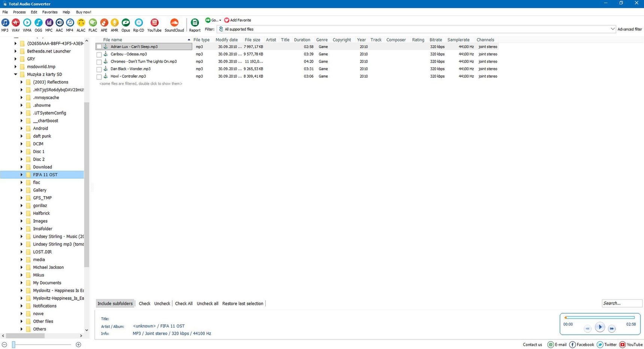The height and width of the screenshot is (349, 644).
Task: Open the File menu
Action: click(x=5, y=12)
